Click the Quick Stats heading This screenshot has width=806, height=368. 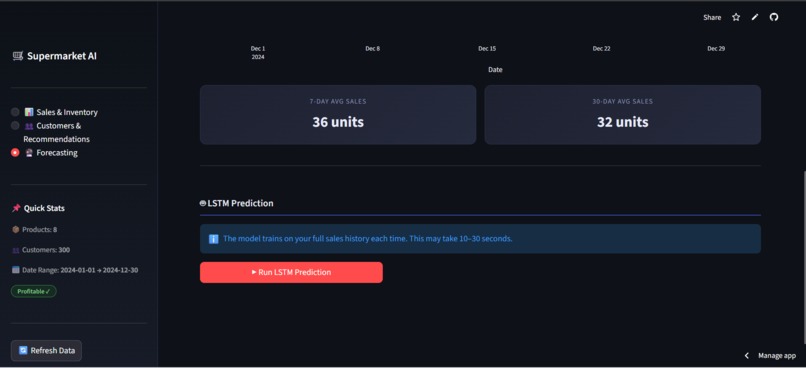point(44,208)
